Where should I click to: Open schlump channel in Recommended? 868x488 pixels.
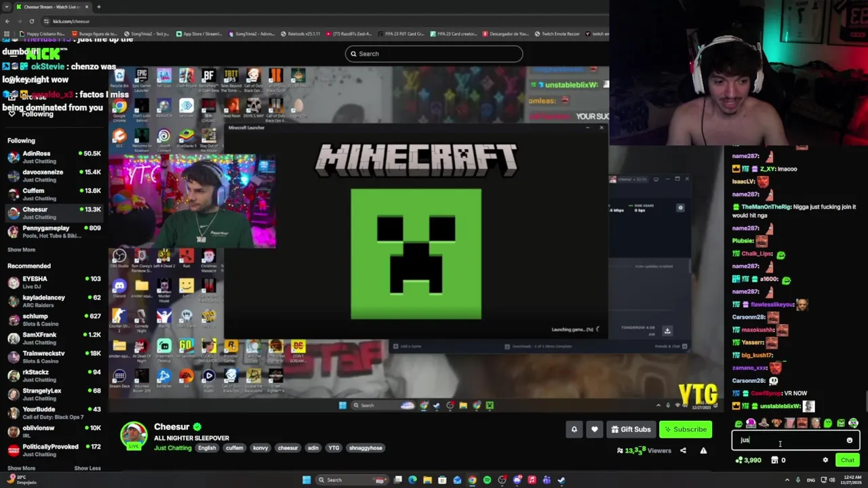point(54,319)
